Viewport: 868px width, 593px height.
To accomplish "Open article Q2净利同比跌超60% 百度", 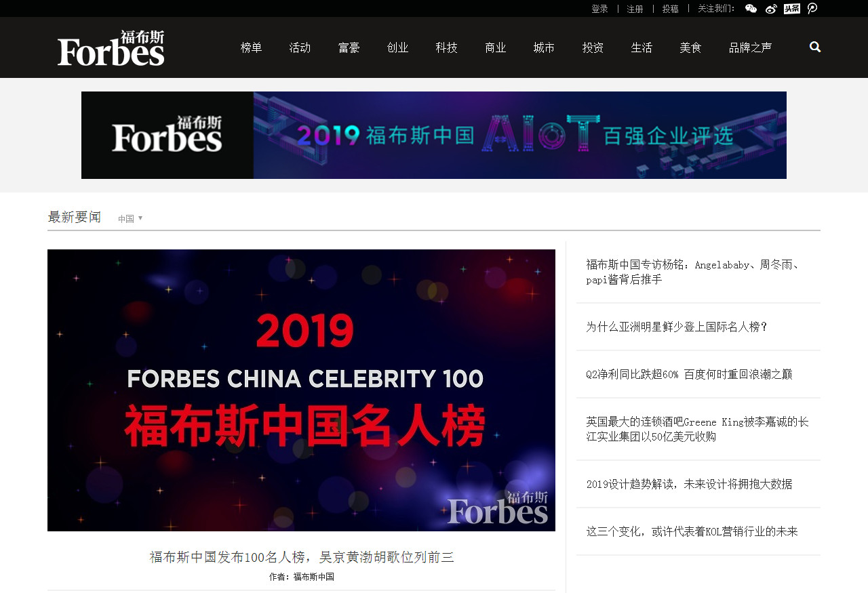I will (x=689, y=374).
